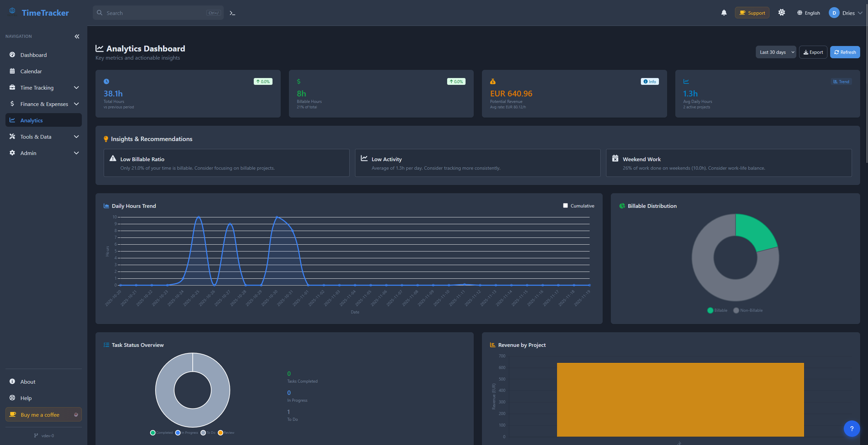Open the terminal icon next to search
868x445 pixels.
coord(232,13)
